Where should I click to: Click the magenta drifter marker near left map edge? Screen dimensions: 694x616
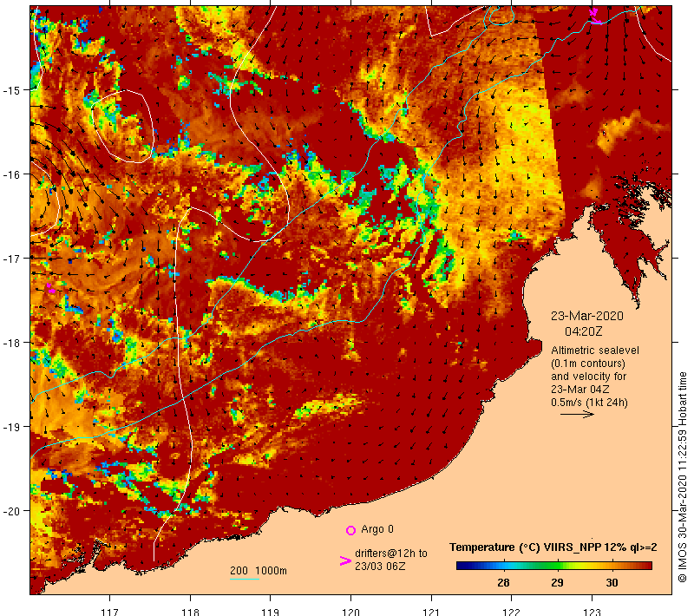[51, 289]
